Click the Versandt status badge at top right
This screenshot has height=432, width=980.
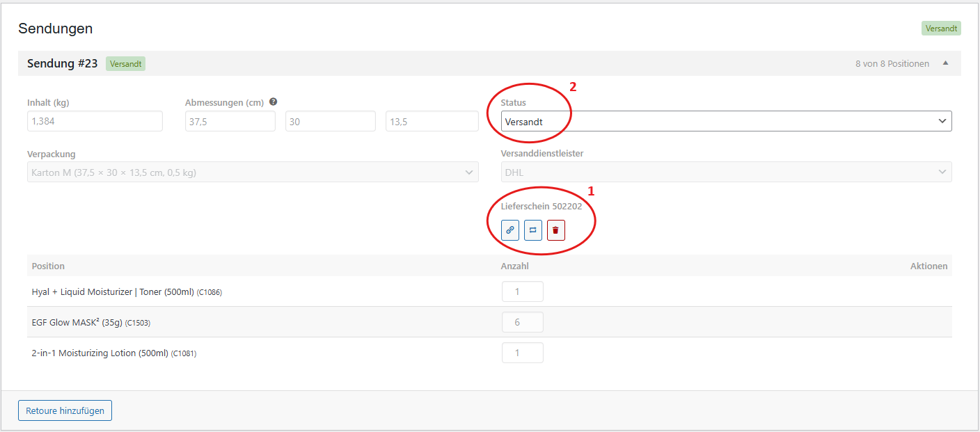coord(941,29)
